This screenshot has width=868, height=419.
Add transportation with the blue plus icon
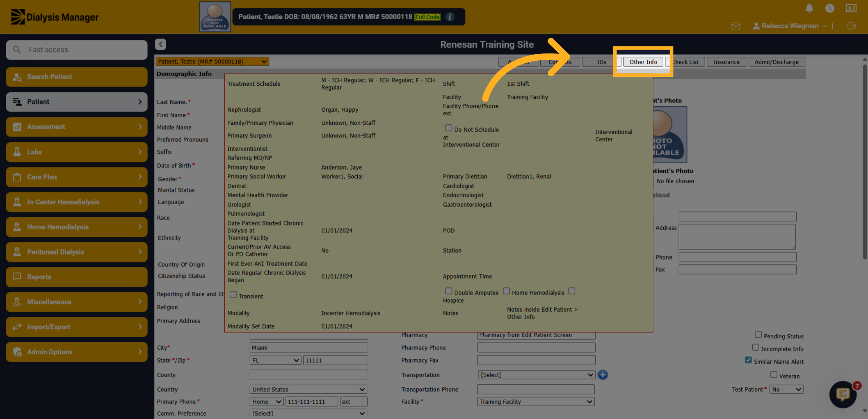[603, 375]
